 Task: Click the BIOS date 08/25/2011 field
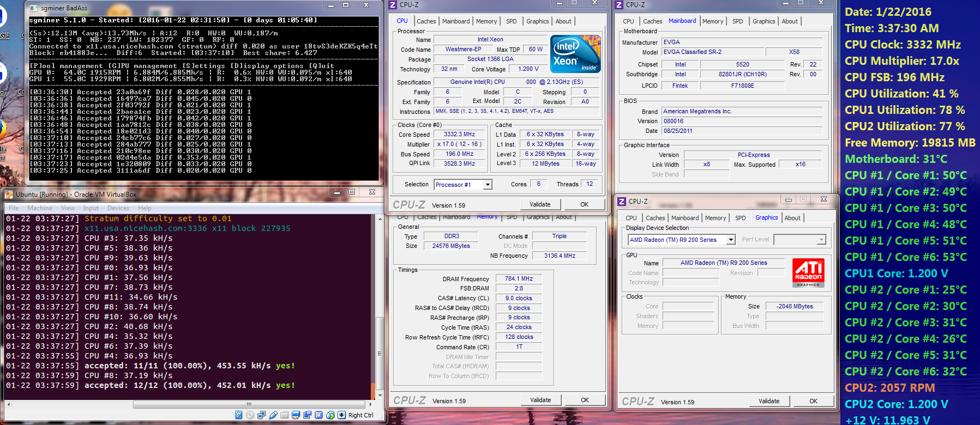click(742, 131)
